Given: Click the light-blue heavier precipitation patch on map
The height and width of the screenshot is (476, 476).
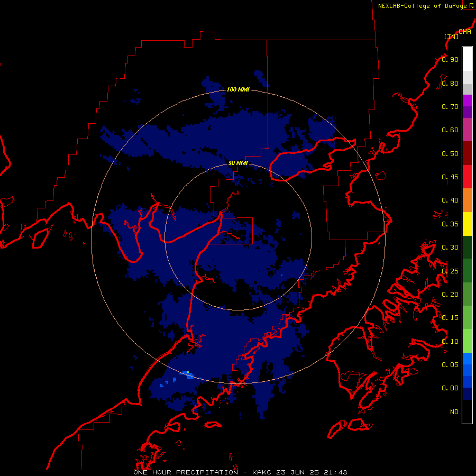Looking at the screenshot, I should click(187, 375).
